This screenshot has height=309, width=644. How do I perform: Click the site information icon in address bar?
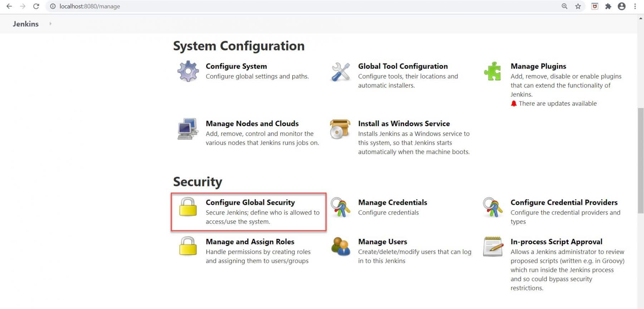pos(53,6)
